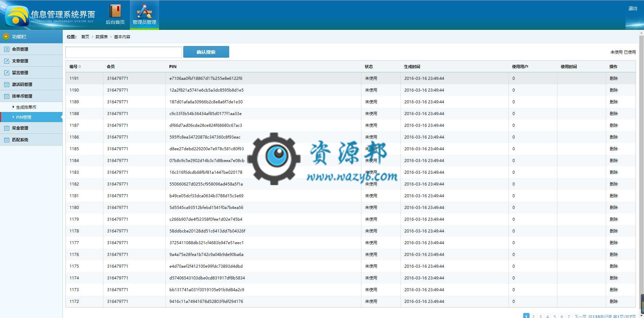Open 数据表 breadcrumb link

(x=101, y=37)
